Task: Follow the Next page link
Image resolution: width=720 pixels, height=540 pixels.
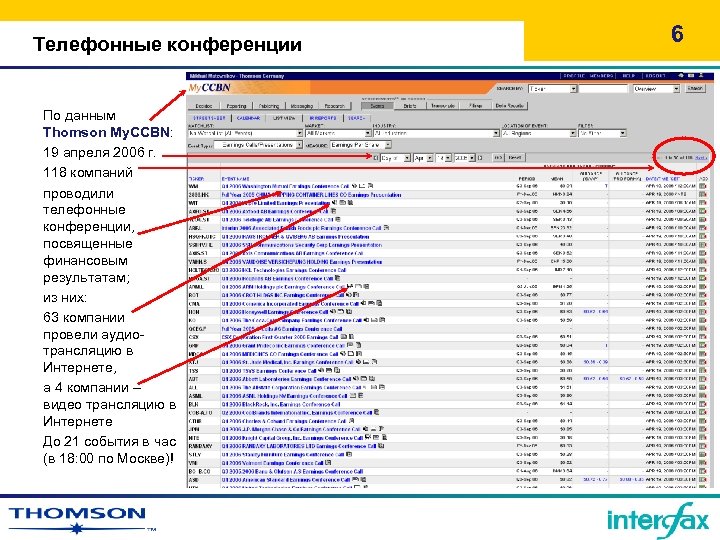Action: 701,158
